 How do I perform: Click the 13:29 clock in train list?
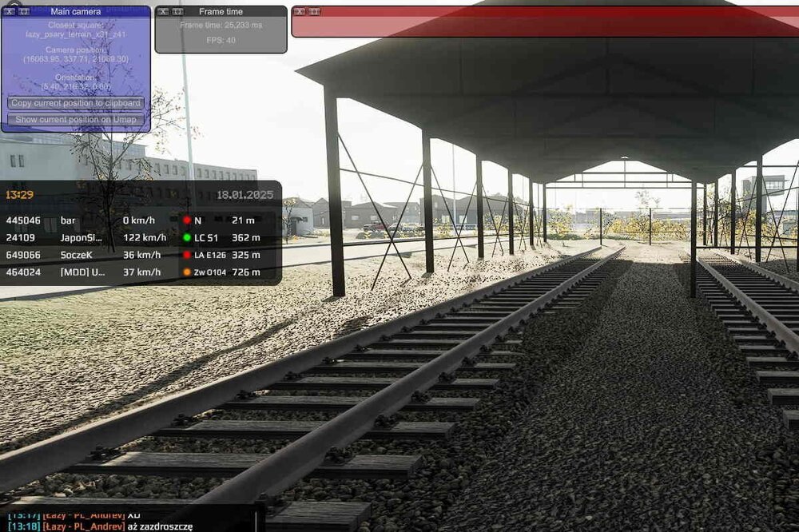[19, 195]
